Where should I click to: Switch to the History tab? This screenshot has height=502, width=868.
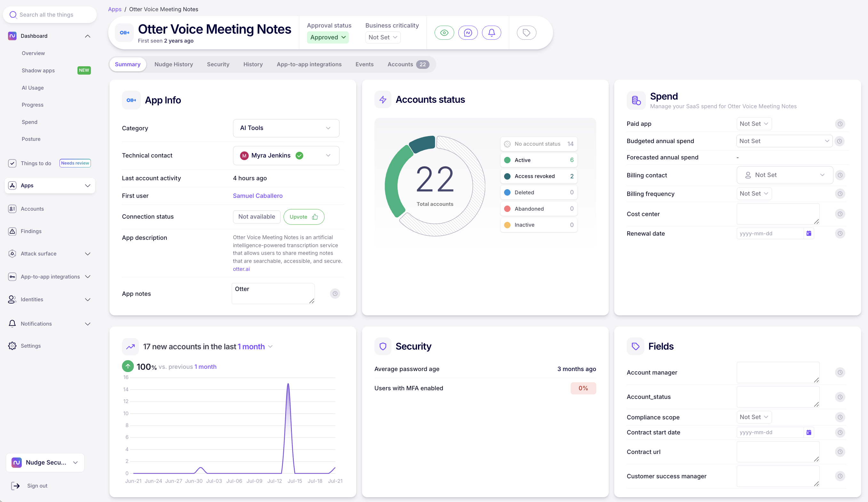[253, 64]
